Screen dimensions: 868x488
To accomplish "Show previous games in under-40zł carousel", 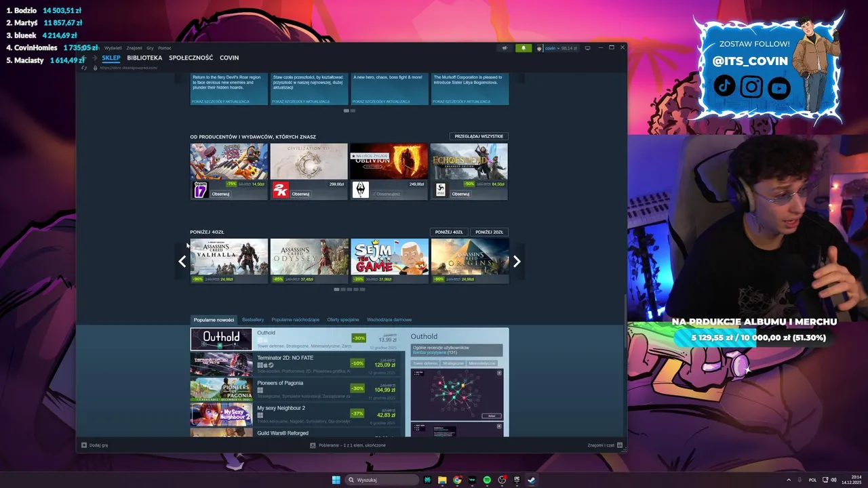I will click(182, 262).
